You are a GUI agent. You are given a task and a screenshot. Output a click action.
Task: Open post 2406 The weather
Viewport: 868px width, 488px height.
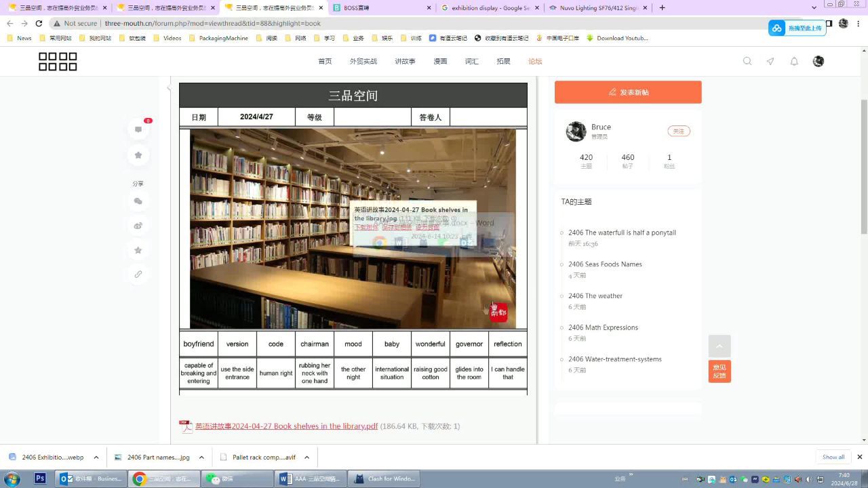pos(595,296)
